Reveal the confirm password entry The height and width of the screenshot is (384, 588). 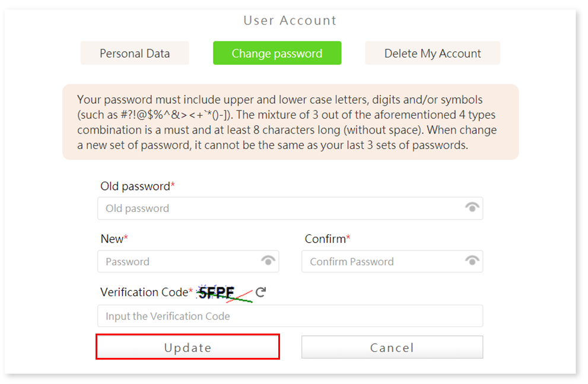(472, 261)
